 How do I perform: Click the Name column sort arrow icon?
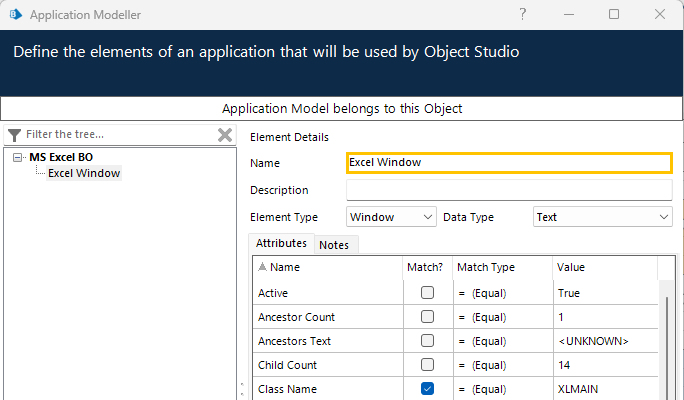pos(262,267)
